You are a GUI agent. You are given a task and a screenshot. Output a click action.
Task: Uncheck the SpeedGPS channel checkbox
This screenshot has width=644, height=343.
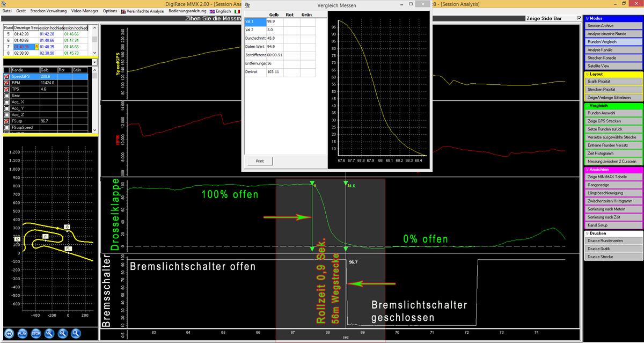point(6,77)
